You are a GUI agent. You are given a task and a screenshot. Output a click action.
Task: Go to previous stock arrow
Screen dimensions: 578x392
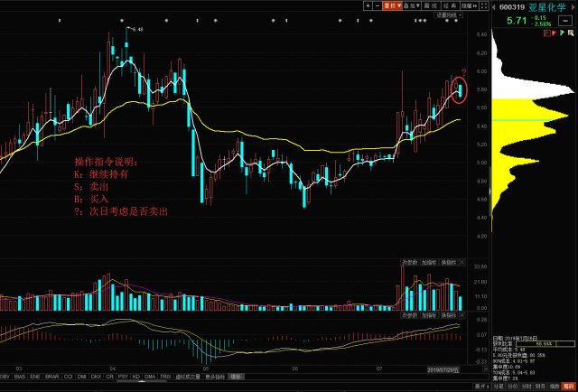point(495,7)
